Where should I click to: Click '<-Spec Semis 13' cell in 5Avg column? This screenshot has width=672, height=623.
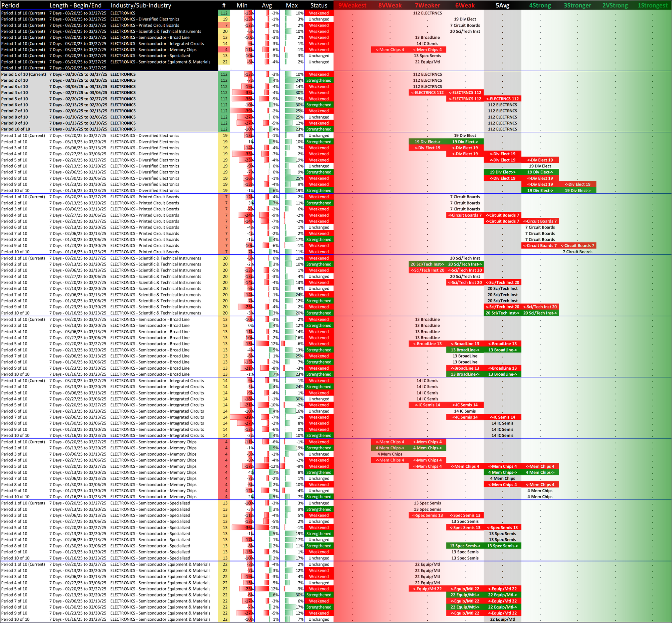pos(502,528)
